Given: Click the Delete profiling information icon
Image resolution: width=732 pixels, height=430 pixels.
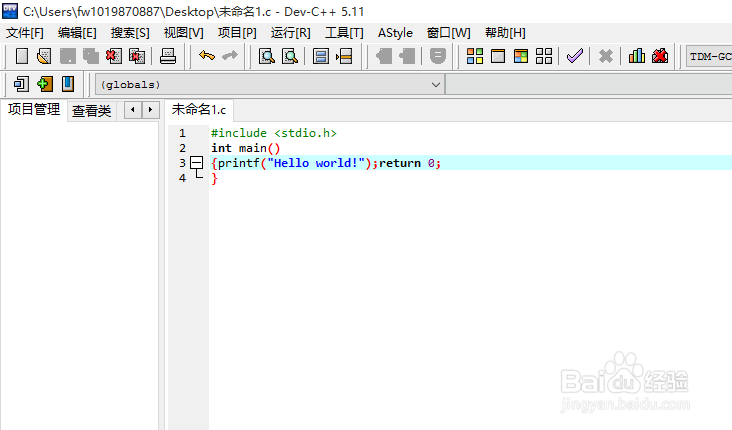Looking at the screenshot, I should click(660, 56).
